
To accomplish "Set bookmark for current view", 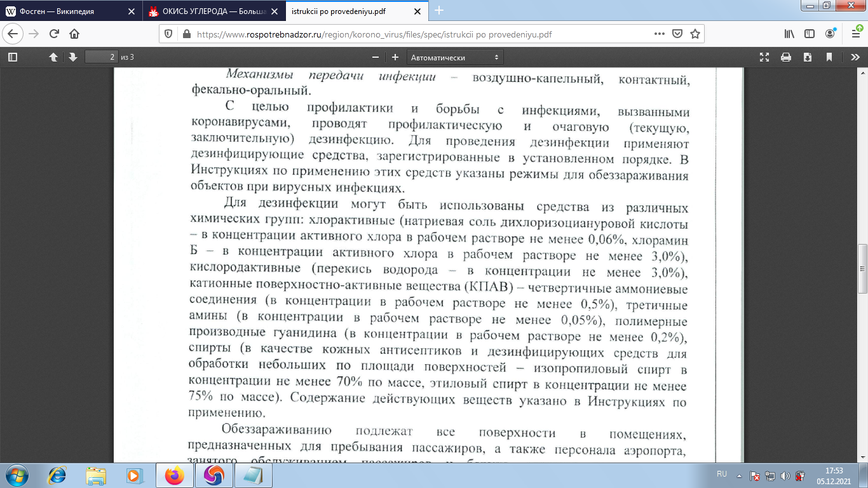I will pos(829,57).
